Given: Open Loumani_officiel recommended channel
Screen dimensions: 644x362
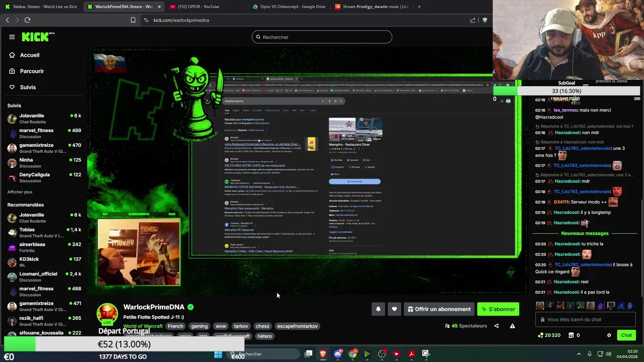Looking at the screenshot, I should (x=44, y=277).
